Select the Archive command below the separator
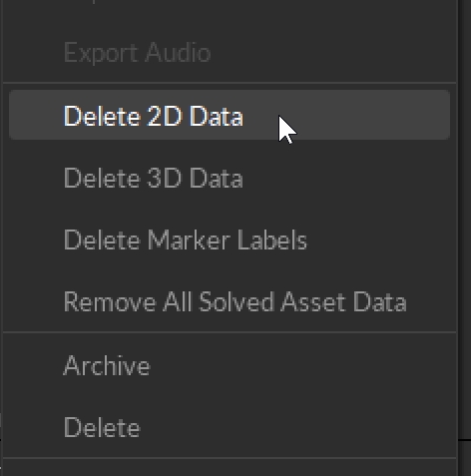The height and width of the screenshot is (476, 471). 230,365
